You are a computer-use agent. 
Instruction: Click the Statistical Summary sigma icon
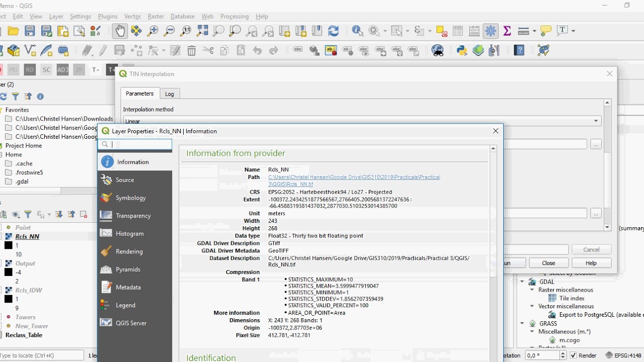(x=507, y=31)
